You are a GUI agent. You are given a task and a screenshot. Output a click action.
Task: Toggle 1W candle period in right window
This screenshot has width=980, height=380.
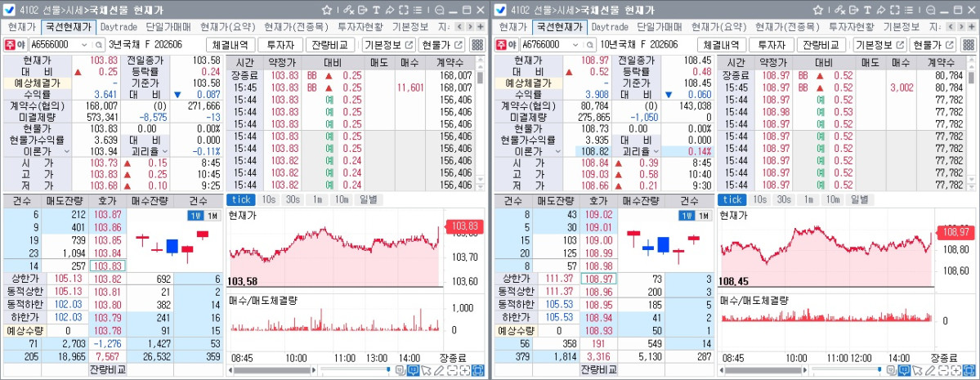point(687,216)
